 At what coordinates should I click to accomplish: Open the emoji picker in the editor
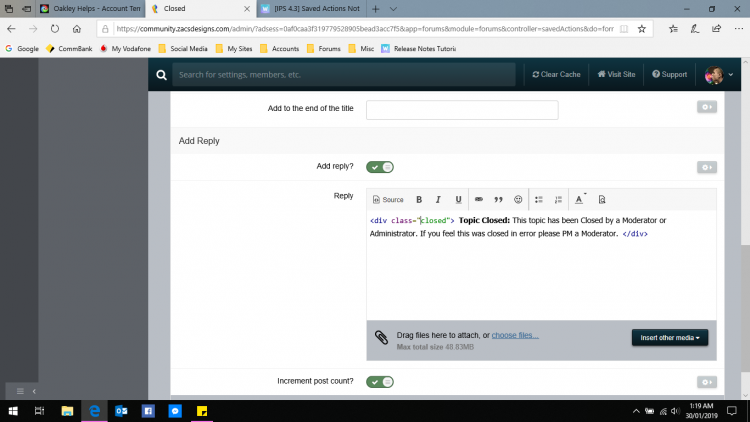pos(518,200)
